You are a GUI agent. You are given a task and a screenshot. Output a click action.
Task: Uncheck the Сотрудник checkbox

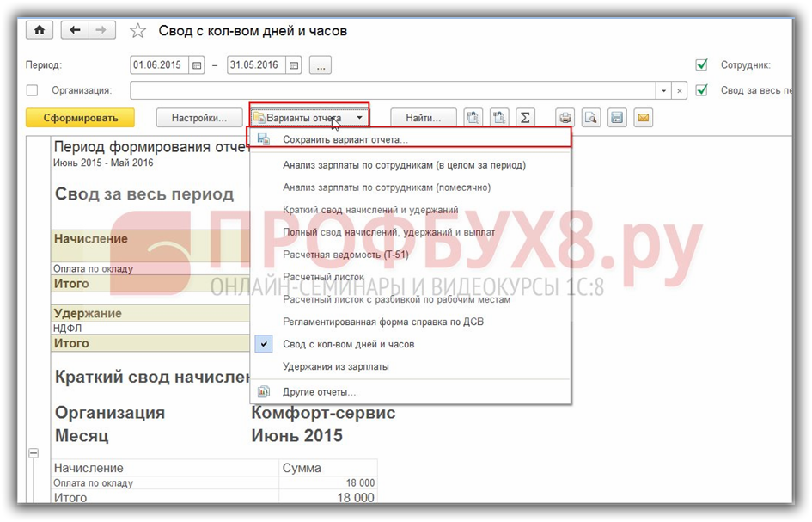[x=702, y=65]
